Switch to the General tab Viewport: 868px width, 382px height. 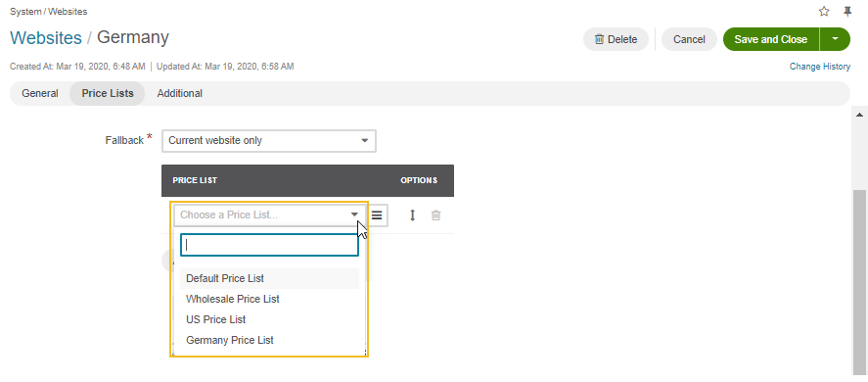click(40, 93)
